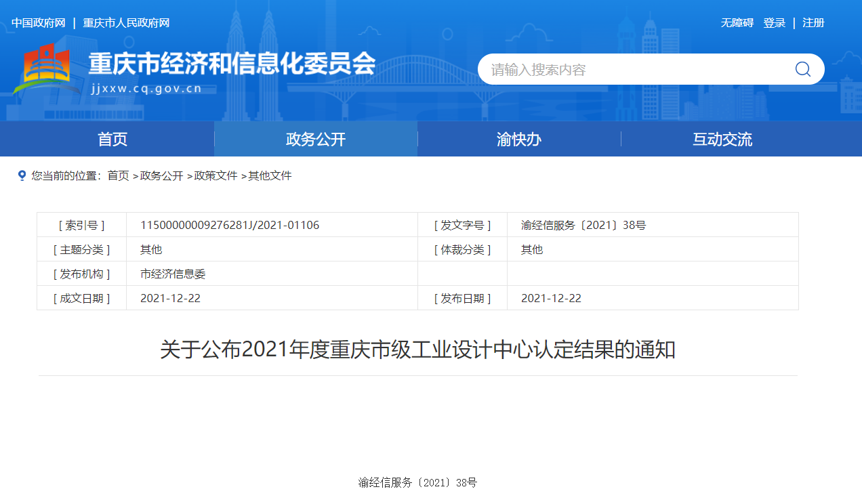Click the 重庆市经济和信息化委员会 site title
The height and width of the screenshot is (504, 862).
click(x=232, y=65)
